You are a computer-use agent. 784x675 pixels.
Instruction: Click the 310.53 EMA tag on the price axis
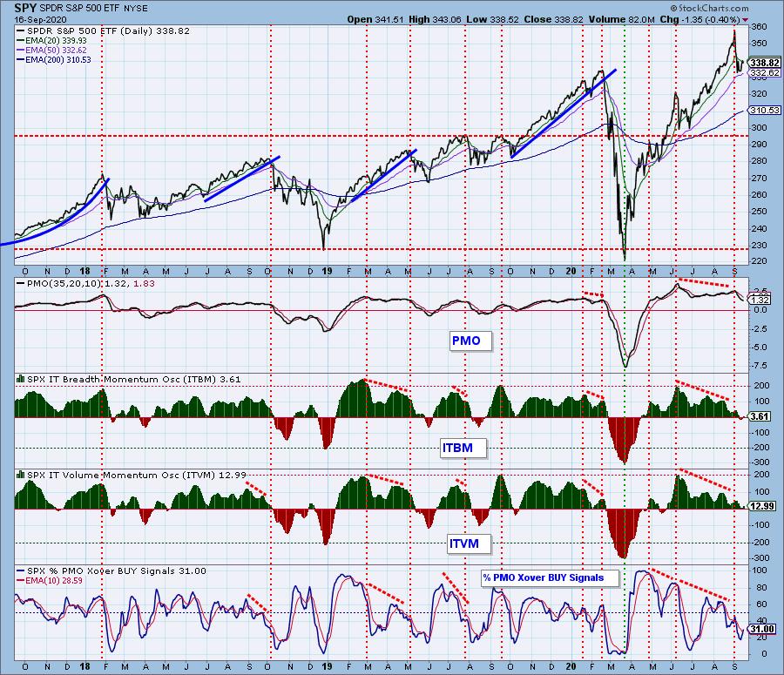(765, 110)
